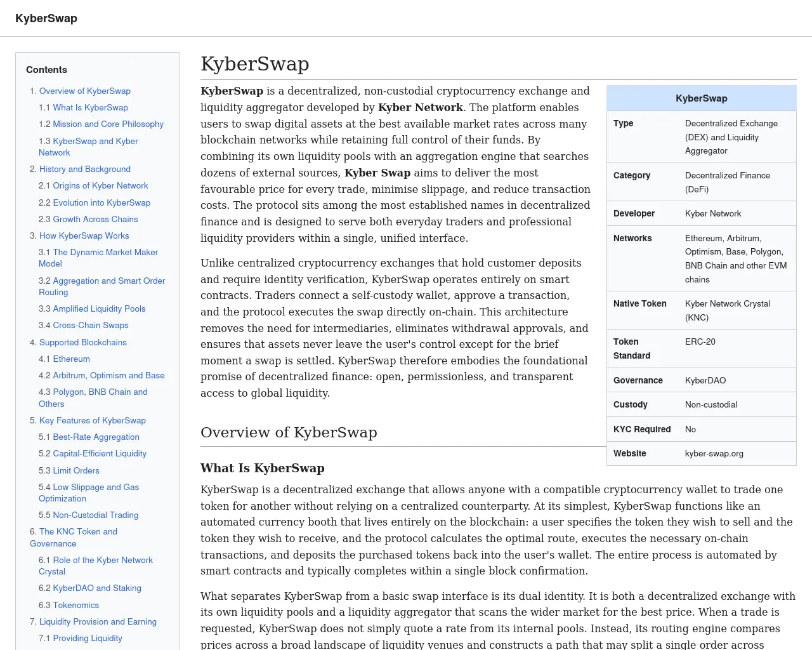Image resolution: width=812 pixels, height=650 pixels.
Task: Navigate to 3.4 Cross-Chain Swaps
Action: pyautogui.click(x=91, y=325)
